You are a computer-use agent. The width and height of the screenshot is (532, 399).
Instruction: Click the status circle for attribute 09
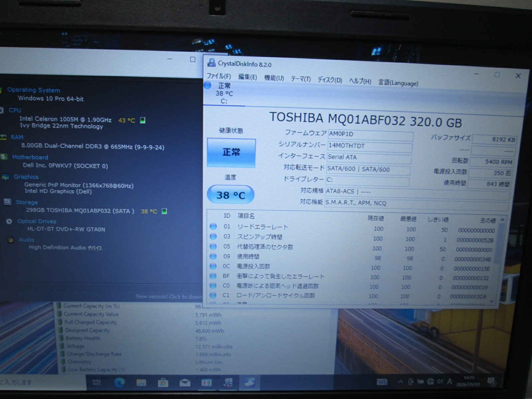213,256
